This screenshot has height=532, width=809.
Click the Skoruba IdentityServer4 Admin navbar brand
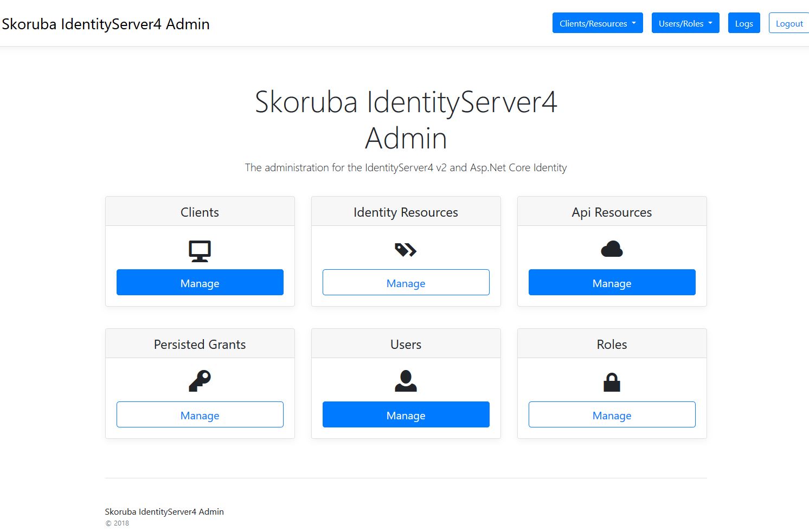point(106,24)
